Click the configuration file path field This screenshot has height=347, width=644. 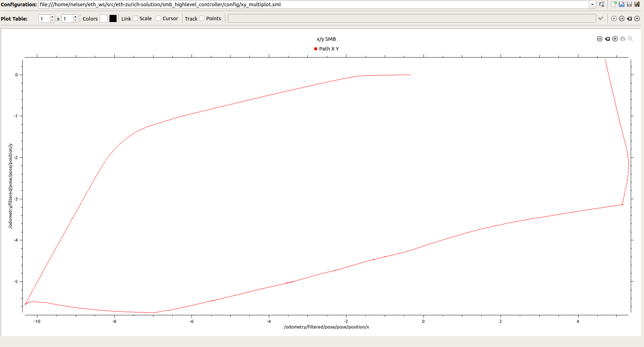[x=314, y=5]
